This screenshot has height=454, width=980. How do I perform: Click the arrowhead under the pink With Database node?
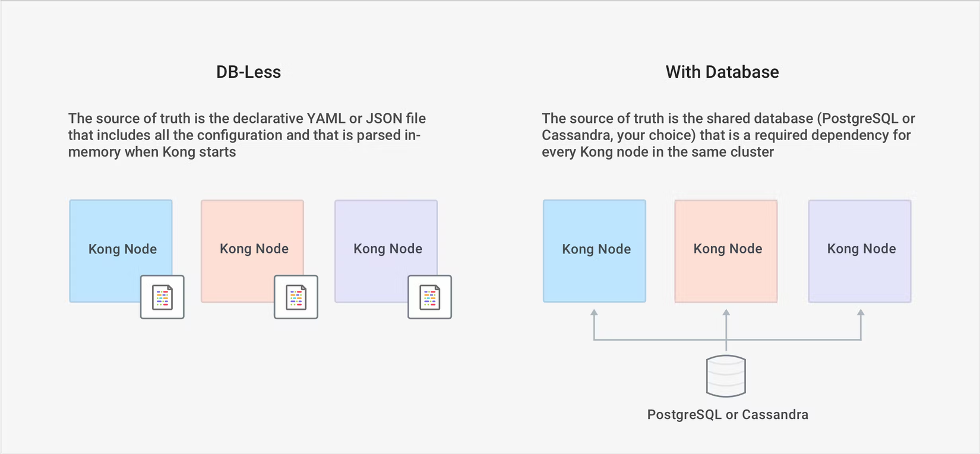(x=726, y=313)
